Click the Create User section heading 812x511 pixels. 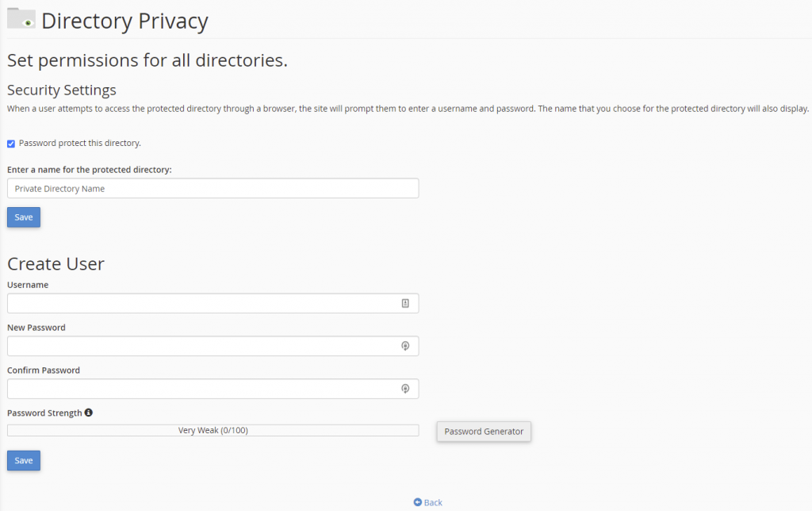tap(56, 263)
